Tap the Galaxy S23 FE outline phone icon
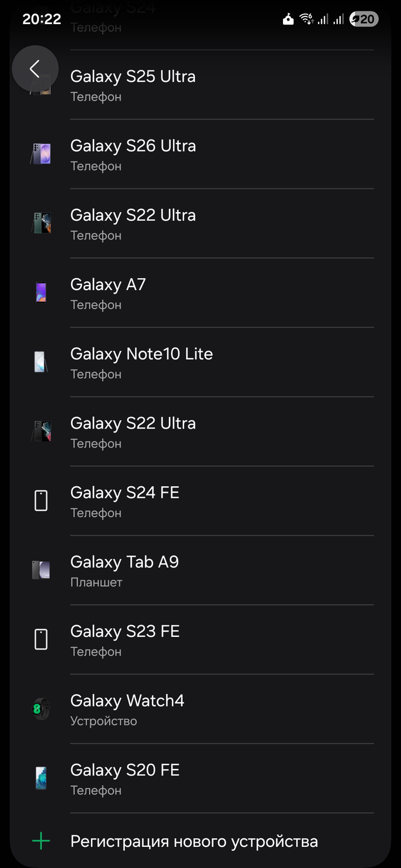The image size is (401, 868). coord(41,639)
